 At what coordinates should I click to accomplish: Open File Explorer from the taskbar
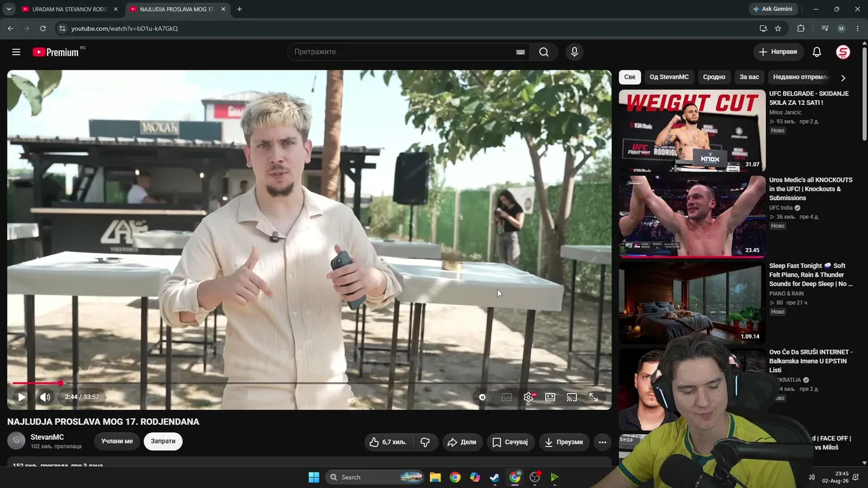(435, 477)
